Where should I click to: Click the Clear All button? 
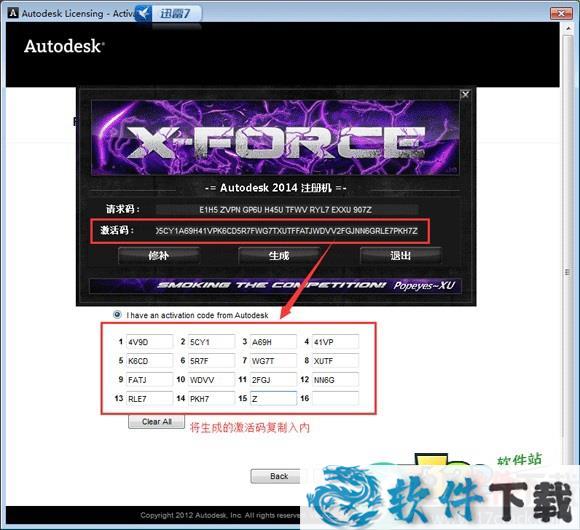156,422
